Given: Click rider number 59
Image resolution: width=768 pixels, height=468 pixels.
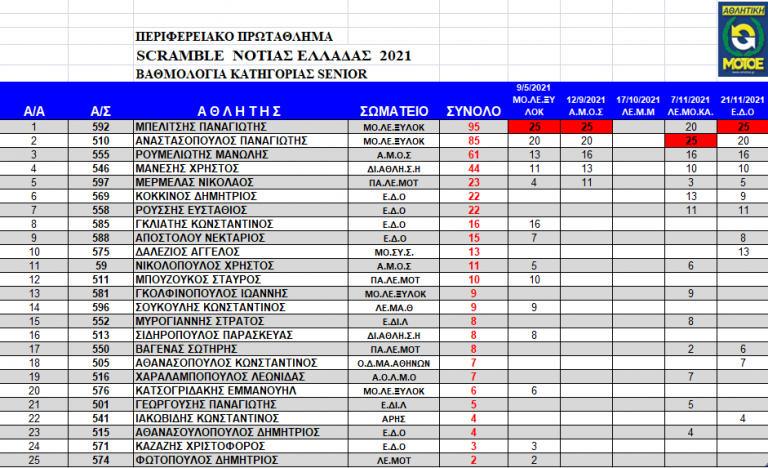Looking at the screenshot, I should (100, 266).
